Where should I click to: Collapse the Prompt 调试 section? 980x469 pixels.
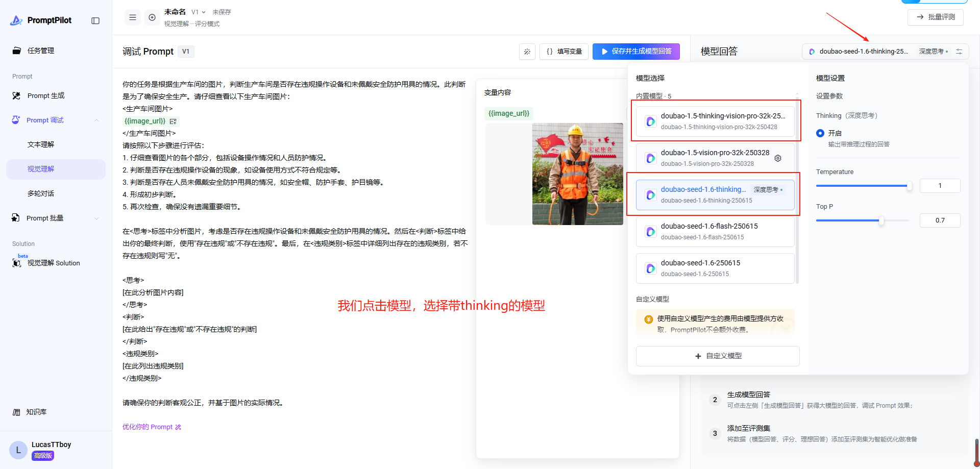[x=96, y=120]
